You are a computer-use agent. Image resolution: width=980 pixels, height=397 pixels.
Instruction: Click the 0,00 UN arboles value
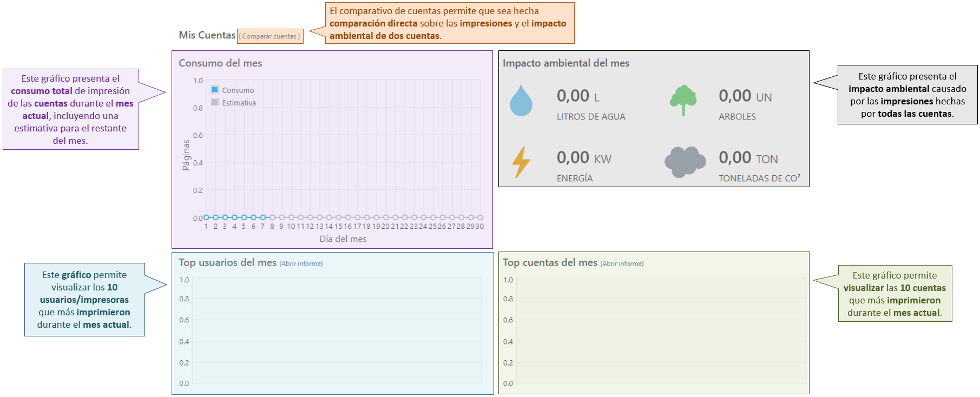745,96
